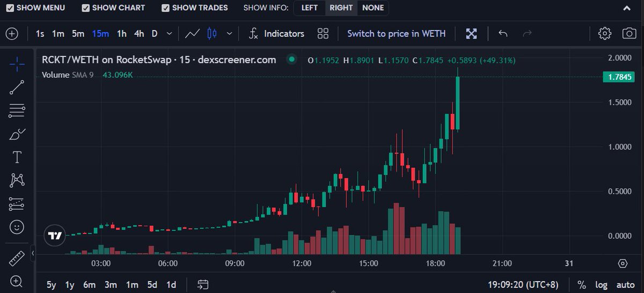Select the ruler measure tool
The height and width of the screenshot is (293, 644).
pos(17,258)
